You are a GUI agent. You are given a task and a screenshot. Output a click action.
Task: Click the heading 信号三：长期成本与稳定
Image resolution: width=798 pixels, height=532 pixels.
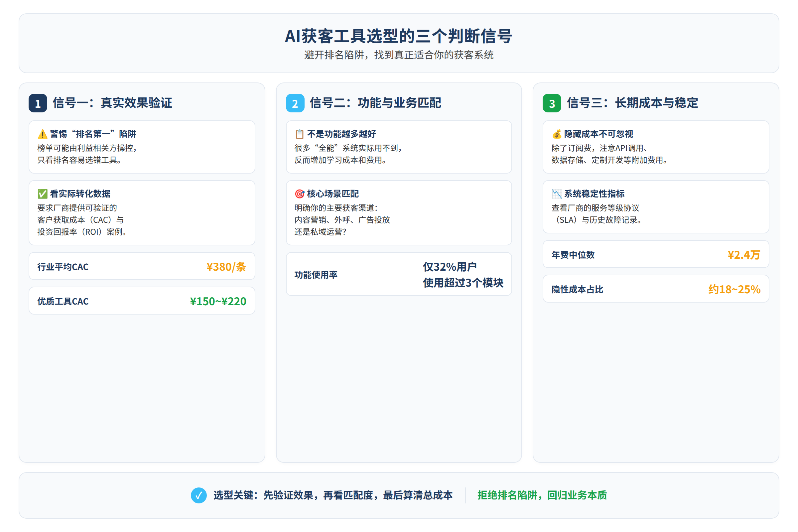point(633,103)
